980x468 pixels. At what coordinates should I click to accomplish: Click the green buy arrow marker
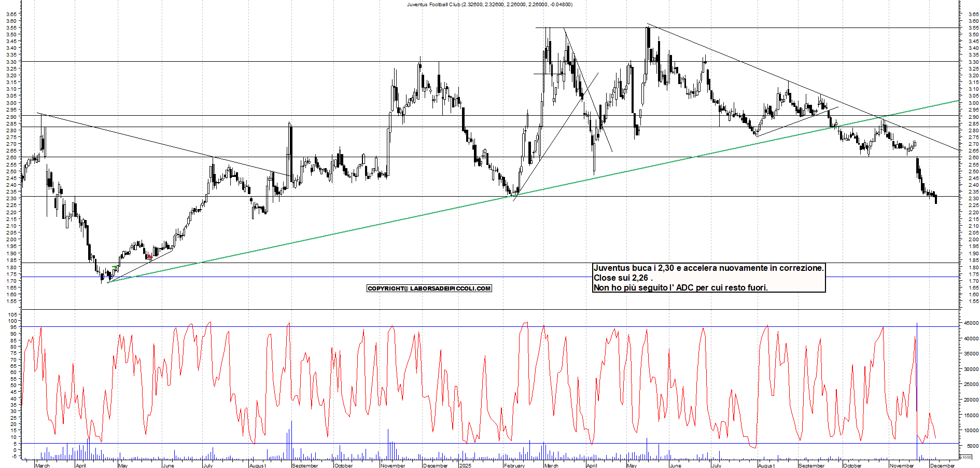(x=114, y=267)
